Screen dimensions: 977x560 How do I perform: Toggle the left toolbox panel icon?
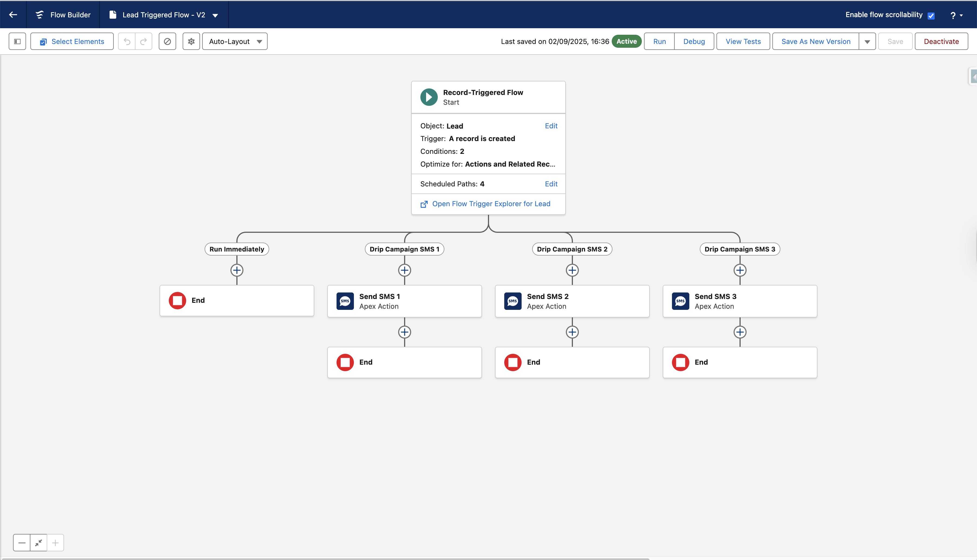[x=17, y=42]
